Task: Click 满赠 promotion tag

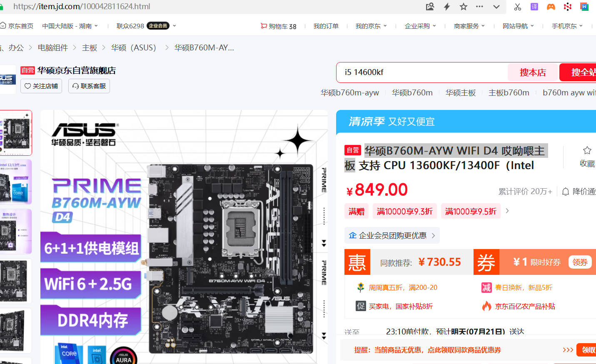Action: [x=357, y=211]
